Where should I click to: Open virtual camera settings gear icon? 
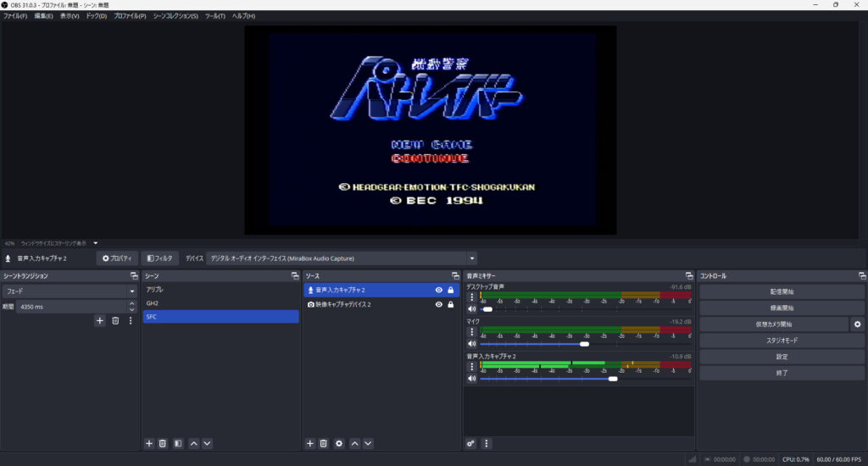857,324
